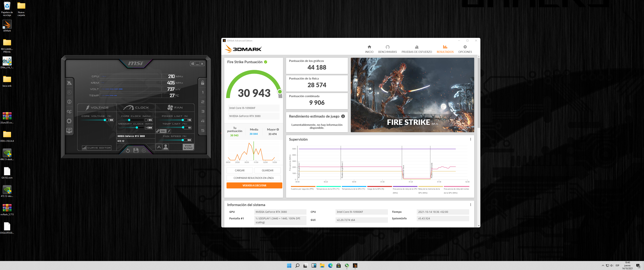Viewport: 644px width, 270px height.
Task: Click COMPARAR RESULTADOS EN LÍNEA
Action: 253,178
